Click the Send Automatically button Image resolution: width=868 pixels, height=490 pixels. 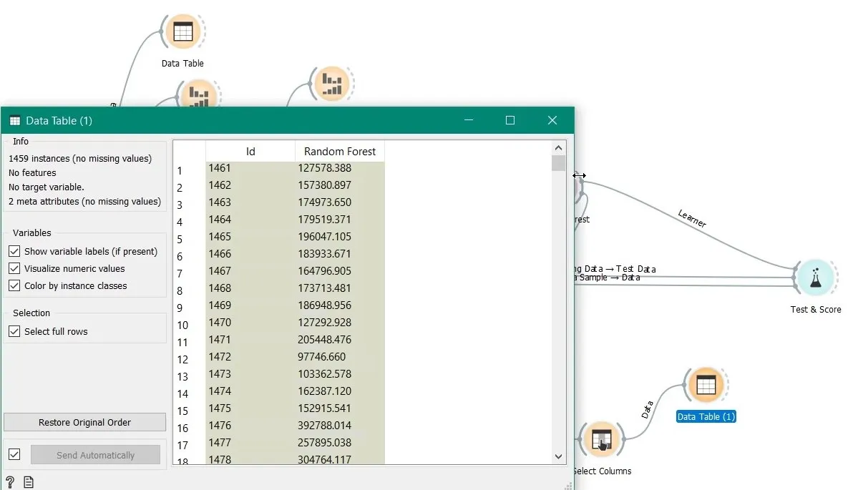(95, 455)
